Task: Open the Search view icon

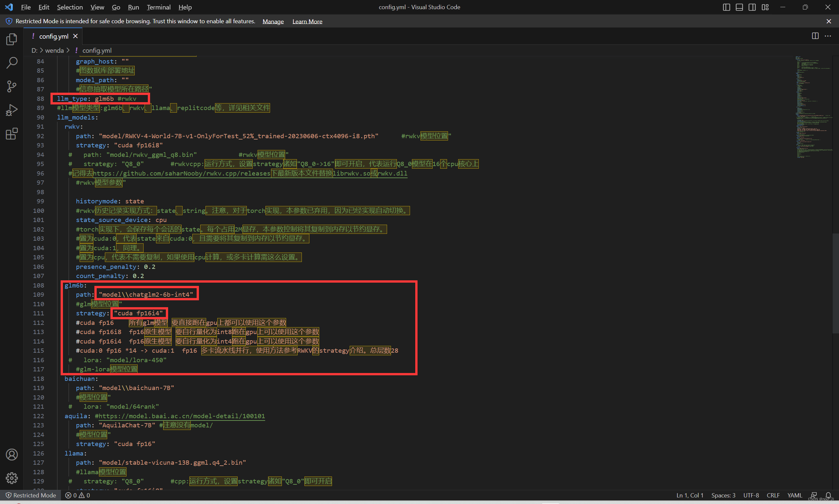Action: tap(11, 63)
